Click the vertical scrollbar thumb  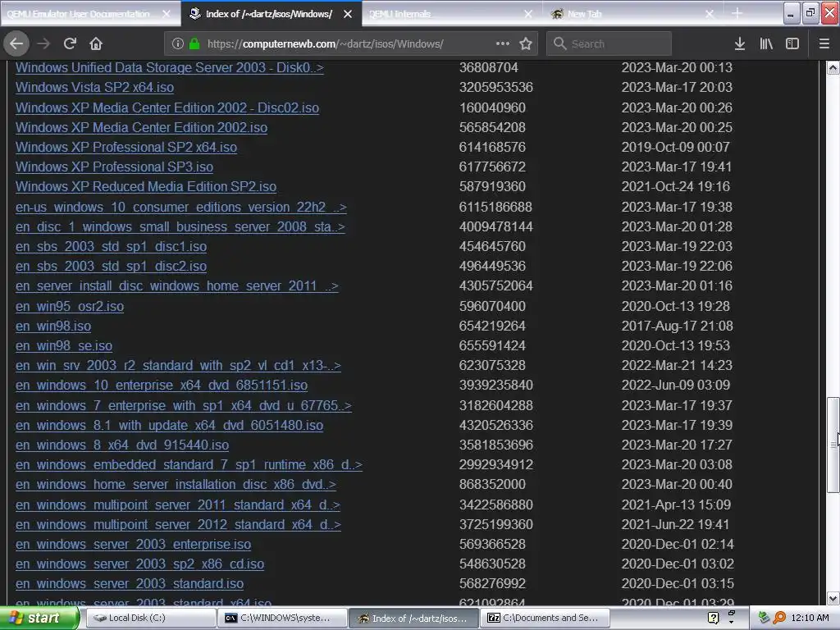coord(833,445)
